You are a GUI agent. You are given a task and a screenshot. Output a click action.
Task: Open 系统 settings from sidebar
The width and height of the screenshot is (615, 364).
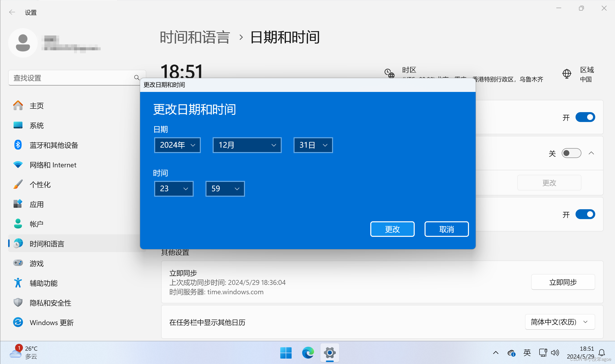click(x=37, y=125)
